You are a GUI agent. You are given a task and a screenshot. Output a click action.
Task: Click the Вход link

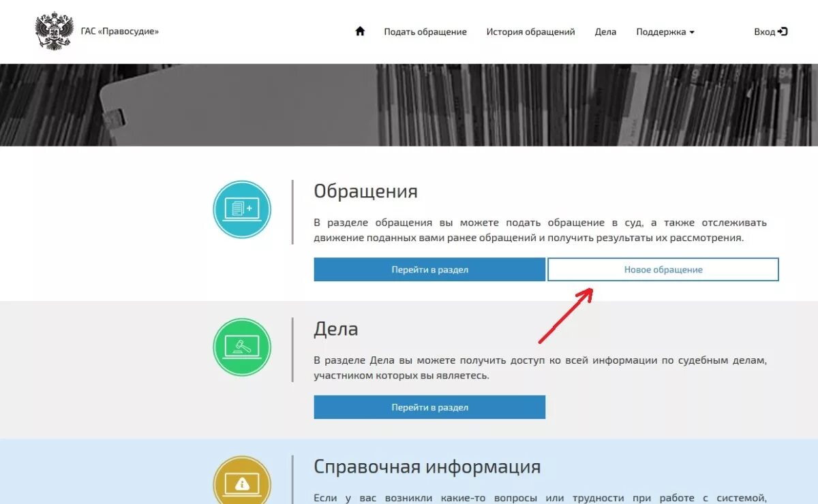[766, 31]
